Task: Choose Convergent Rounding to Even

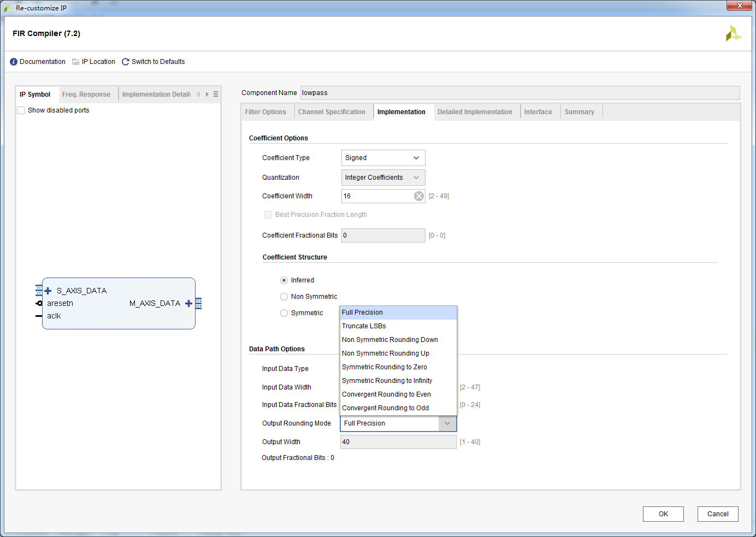Action: [x=398, y=394]
